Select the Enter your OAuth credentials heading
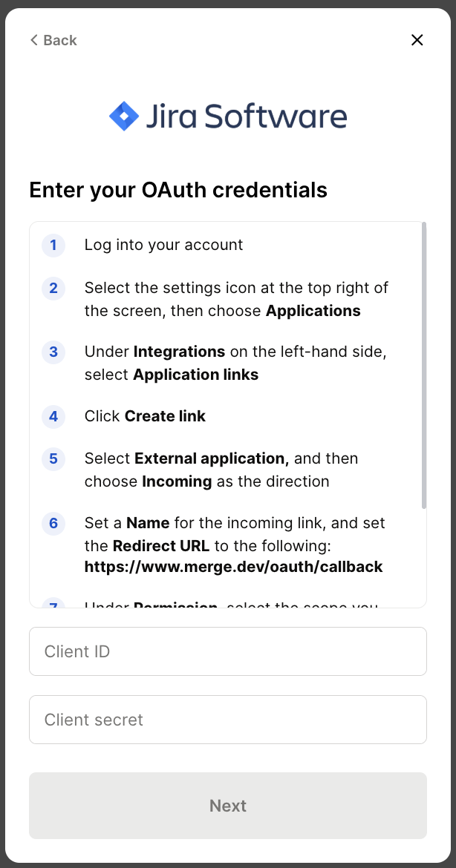The height and width of the screenshot is (868, 456). click(177, 190)
